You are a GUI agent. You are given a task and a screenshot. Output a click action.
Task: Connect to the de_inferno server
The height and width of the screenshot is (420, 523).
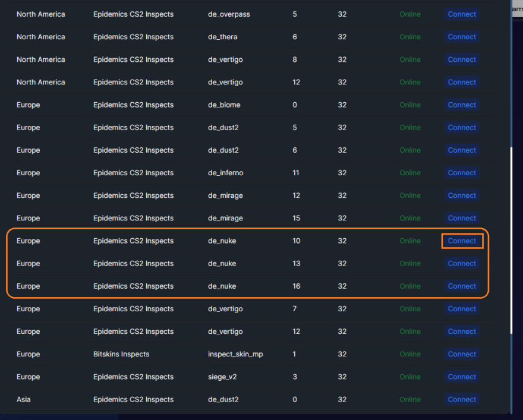pyautogui.click(x=462, y=173)
